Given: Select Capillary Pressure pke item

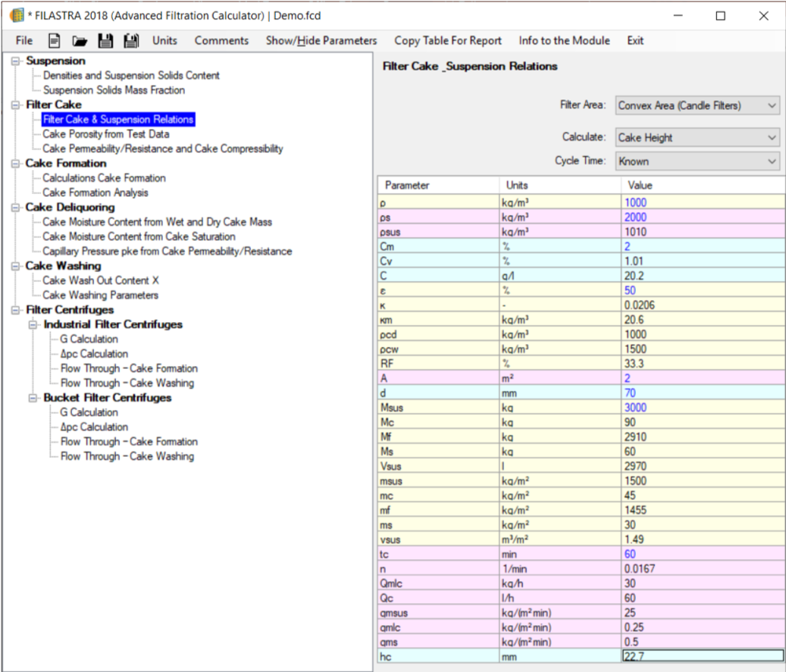Looking at the screenshot, I should click(168, 251).
